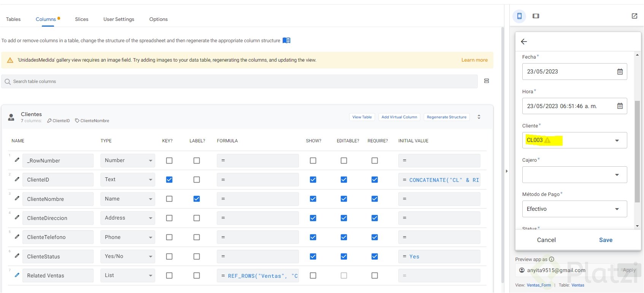Click the back arrow in form preview

(x=524, y=41)
